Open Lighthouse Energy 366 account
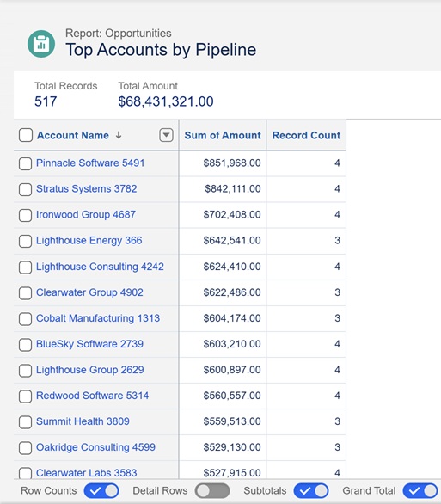 click(x=89, y=241)
